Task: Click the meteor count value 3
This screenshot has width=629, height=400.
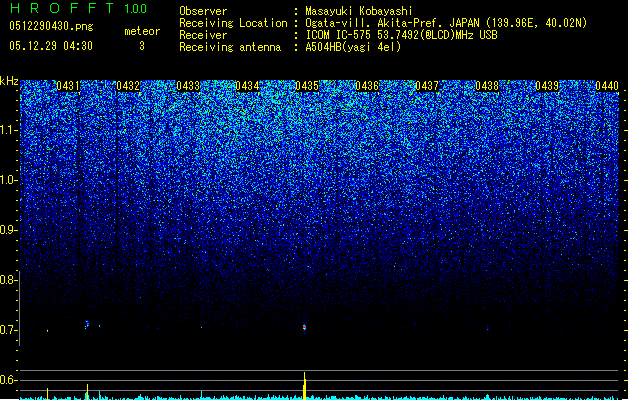Action: tap(142, 46)
